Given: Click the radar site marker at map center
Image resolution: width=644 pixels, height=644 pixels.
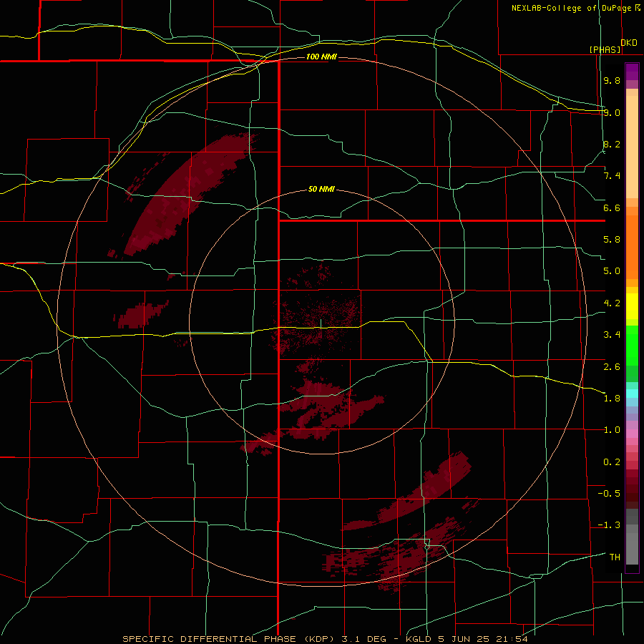Looking at the screenshot, I should click(321, 323).
